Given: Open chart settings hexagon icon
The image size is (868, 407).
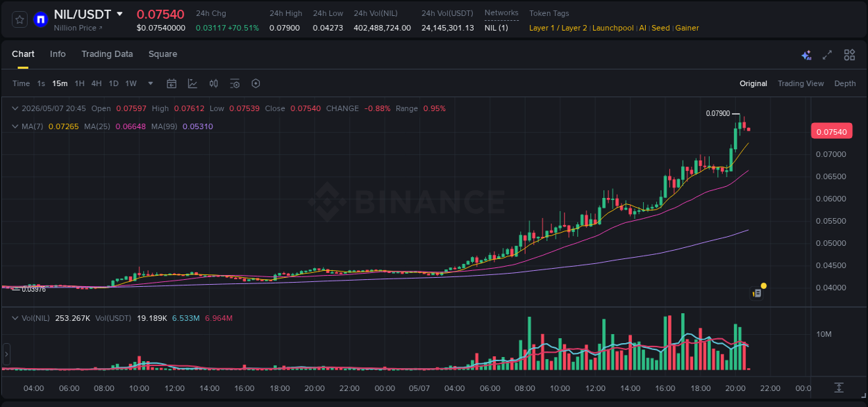Looking at the screenshot, I should point(256,83).
